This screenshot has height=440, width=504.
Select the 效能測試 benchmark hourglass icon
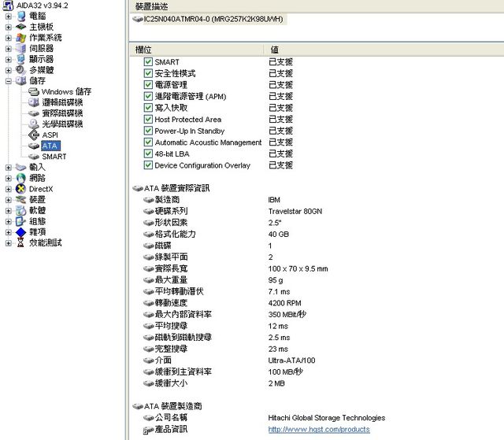coord(21,242)
